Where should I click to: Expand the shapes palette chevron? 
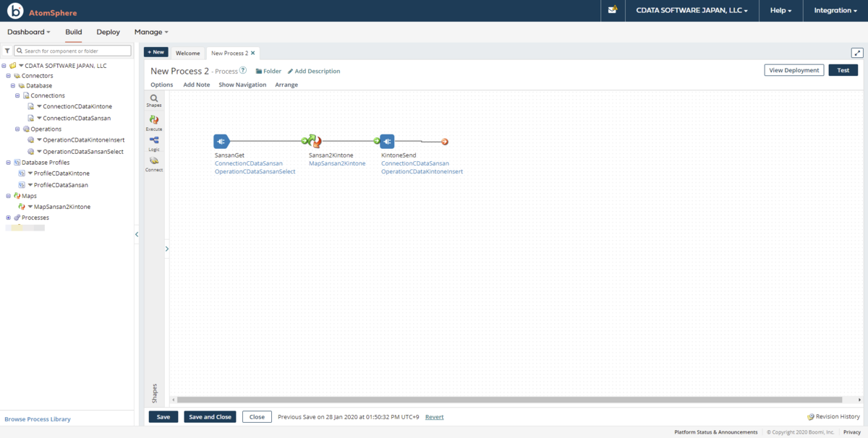(x=167, y=249)
